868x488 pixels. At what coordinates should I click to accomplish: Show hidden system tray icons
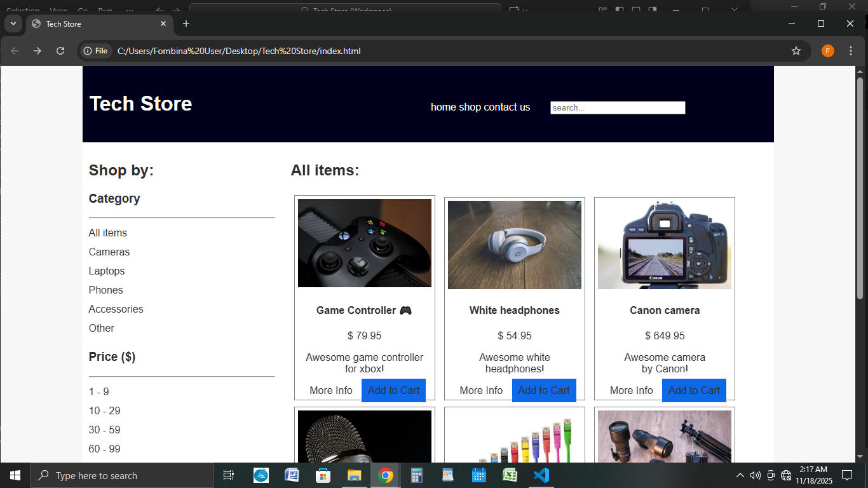(x=740, y=475)
